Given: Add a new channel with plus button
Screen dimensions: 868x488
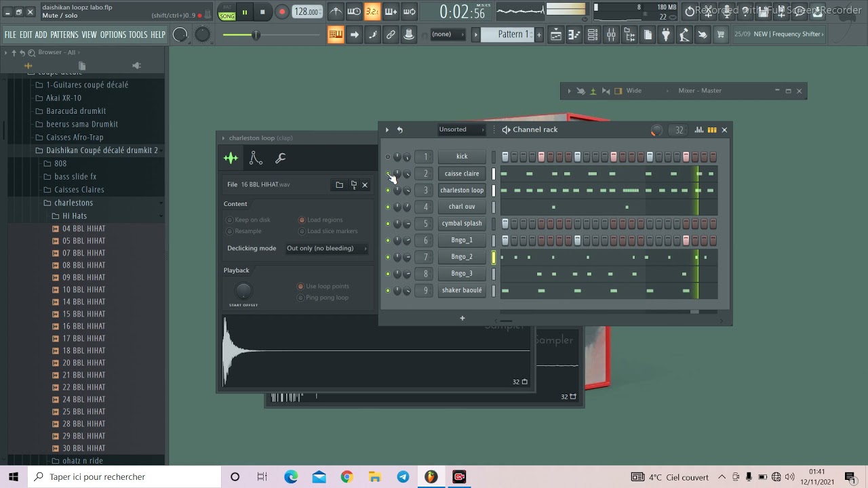Looking at the screenshot, I should [x=462, y=318].
